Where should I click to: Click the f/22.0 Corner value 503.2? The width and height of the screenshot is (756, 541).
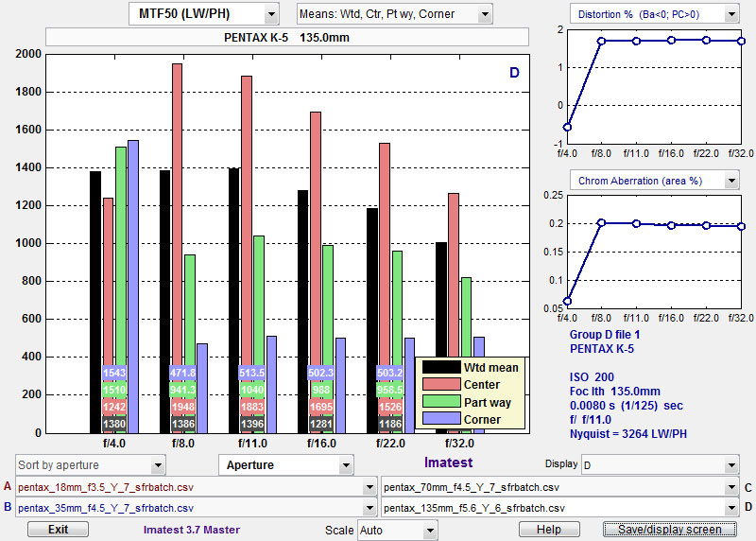pyautogui.click(x=390, y=373)
